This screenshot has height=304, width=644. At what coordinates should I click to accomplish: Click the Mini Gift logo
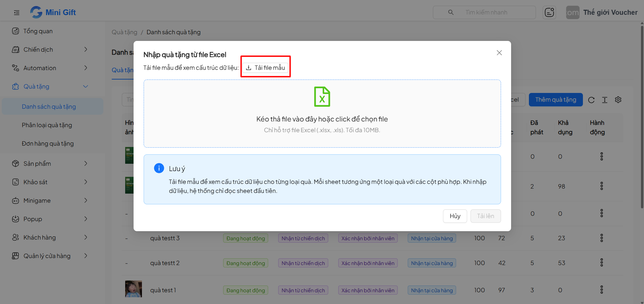[53, 12]
